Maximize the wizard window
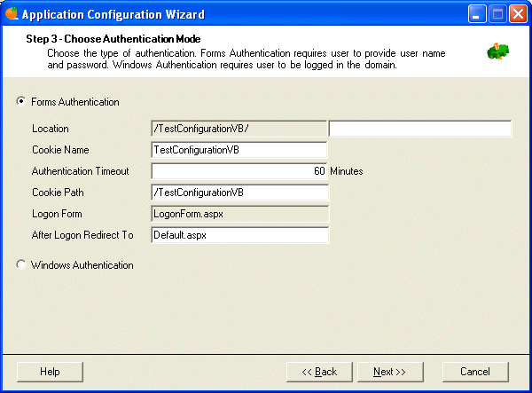 [x=497, y=14]
